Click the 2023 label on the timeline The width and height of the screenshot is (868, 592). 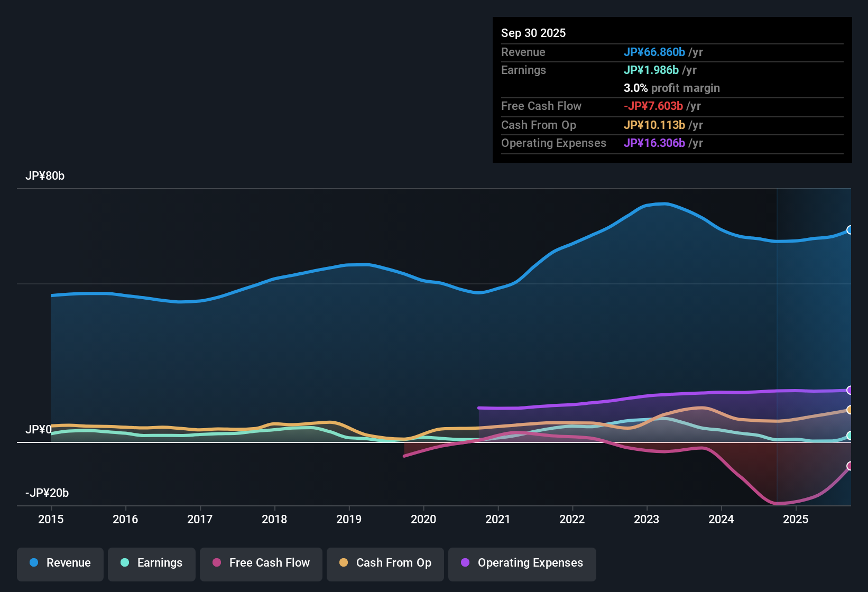point(647,520)
